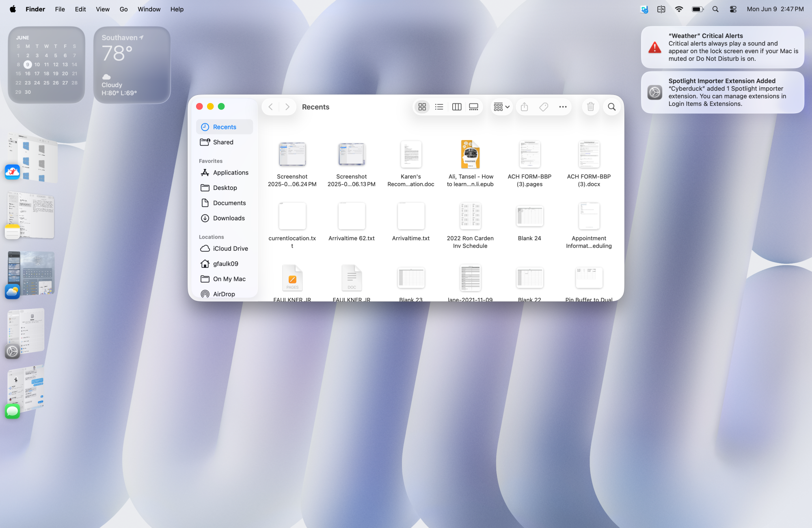The height and width of the screenshot is (528, 812).
Task: Switch to icon view in Finder toolbar
Action: (422, 107)
